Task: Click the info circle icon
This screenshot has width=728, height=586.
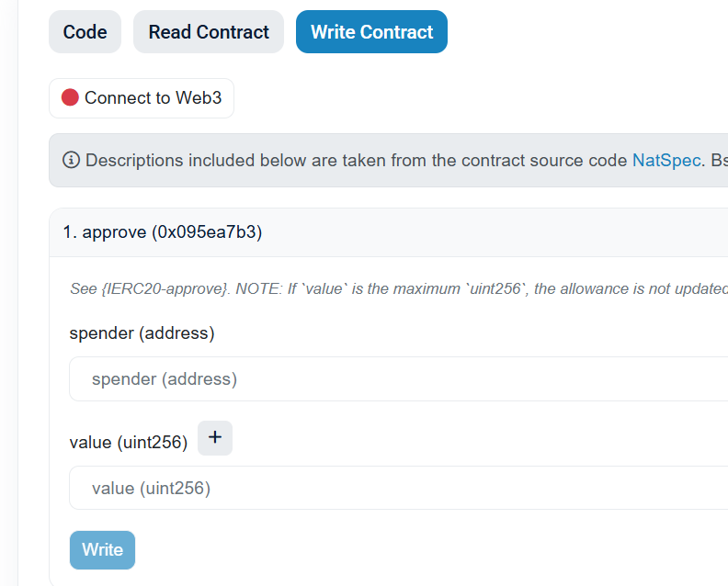Action: 71,160
